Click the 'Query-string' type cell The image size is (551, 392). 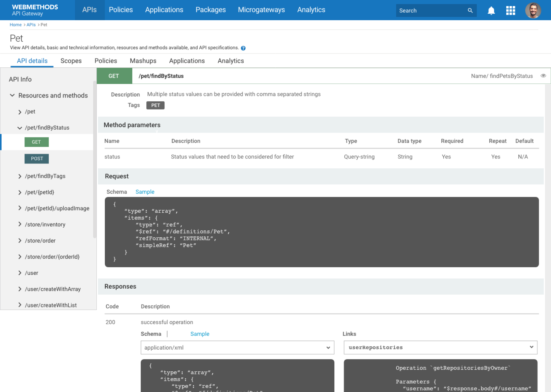click(359, 157)
